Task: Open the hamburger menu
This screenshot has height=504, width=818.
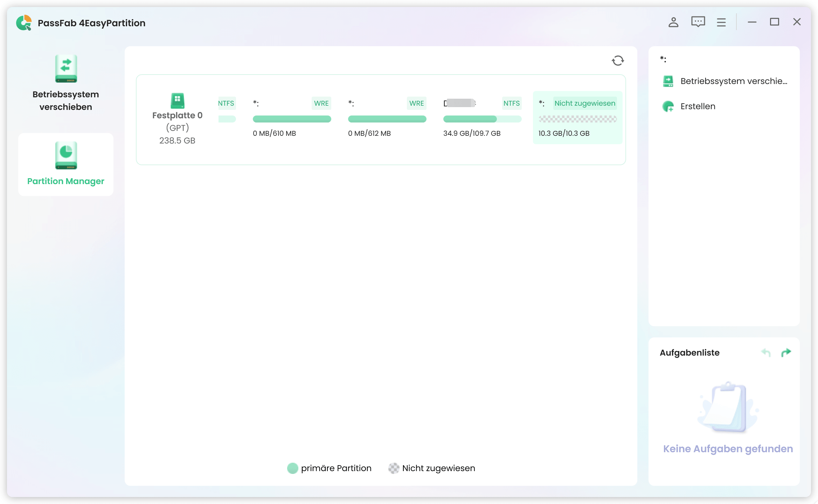Action: [x=721, y=22]
